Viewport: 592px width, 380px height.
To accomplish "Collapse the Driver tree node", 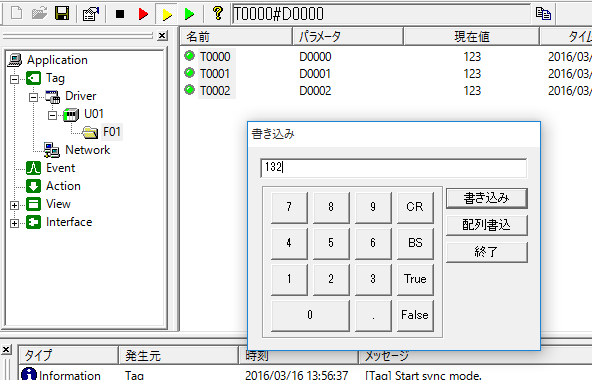I will 33,97.
